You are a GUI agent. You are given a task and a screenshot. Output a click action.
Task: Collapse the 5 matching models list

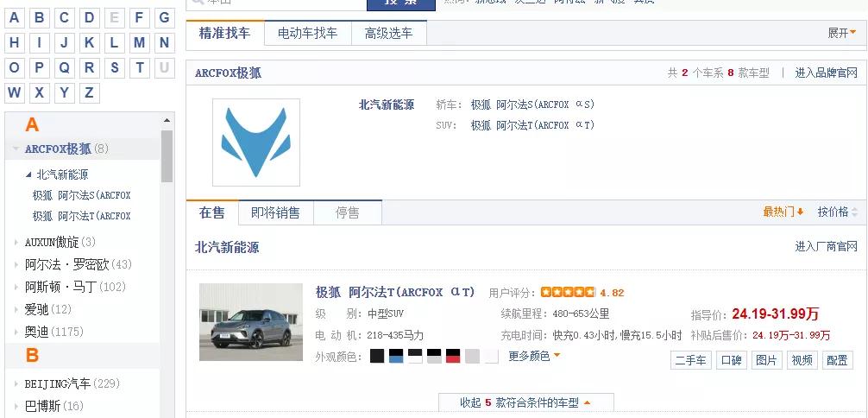[526, 402]
